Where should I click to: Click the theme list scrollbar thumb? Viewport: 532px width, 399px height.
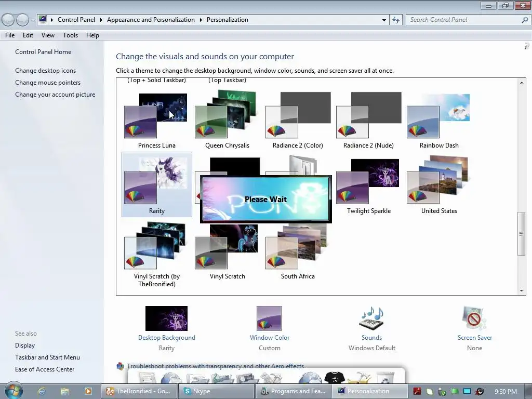[x=522, y=233]
